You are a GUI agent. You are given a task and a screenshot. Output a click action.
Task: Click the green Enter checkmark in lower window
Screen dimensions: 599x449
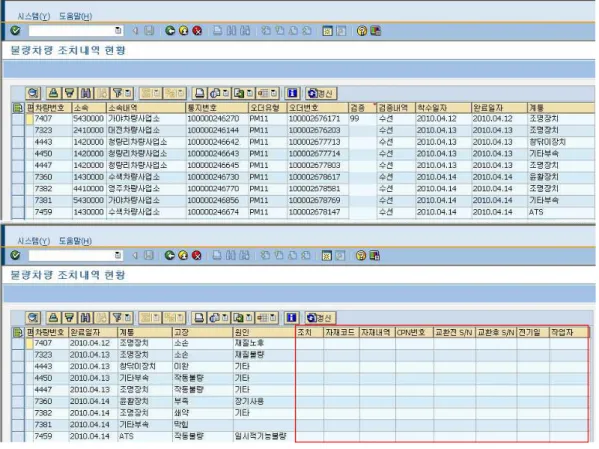15,255
